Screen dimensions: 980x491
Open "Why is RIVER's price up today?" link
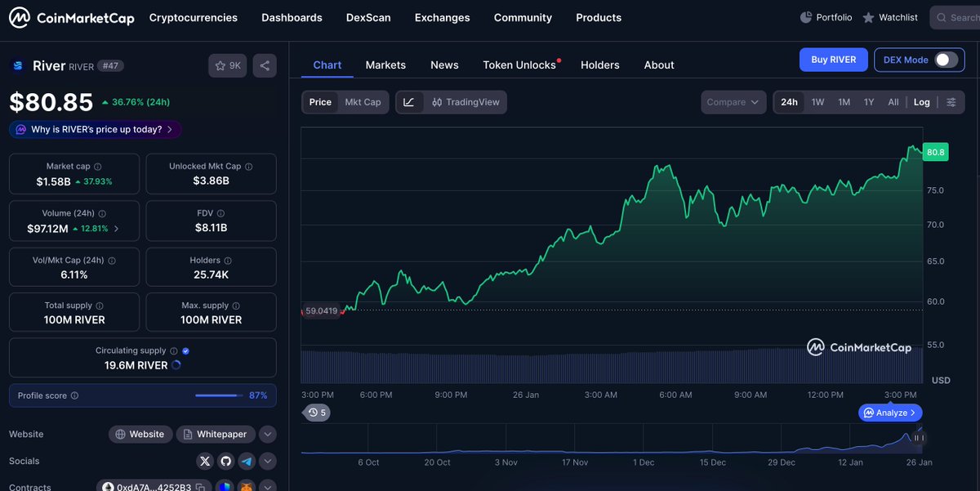96,129
